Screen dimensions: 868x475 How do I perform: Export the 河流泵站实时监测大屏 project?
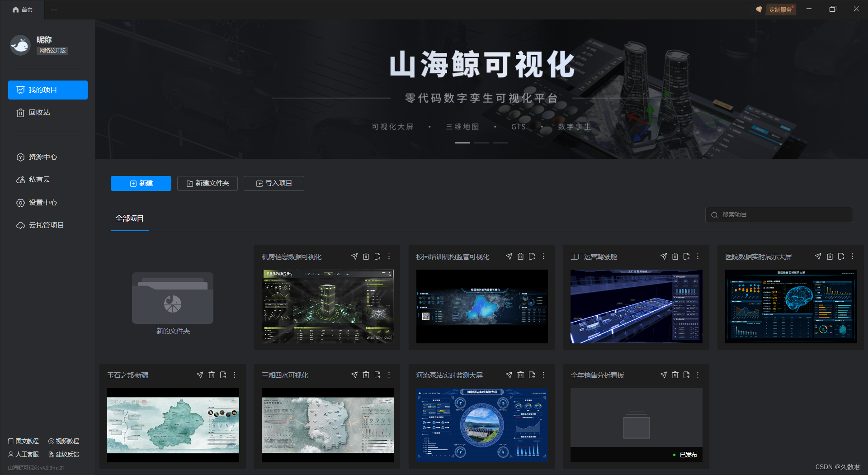pos(532,375)
